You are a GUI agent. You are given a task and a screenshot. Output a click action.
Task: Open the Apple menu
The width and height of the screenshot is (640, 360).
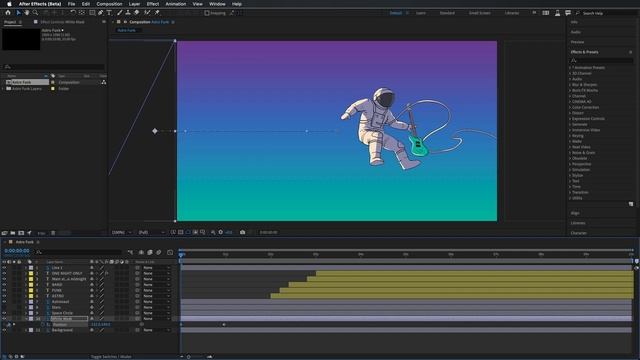coord(9,4)
